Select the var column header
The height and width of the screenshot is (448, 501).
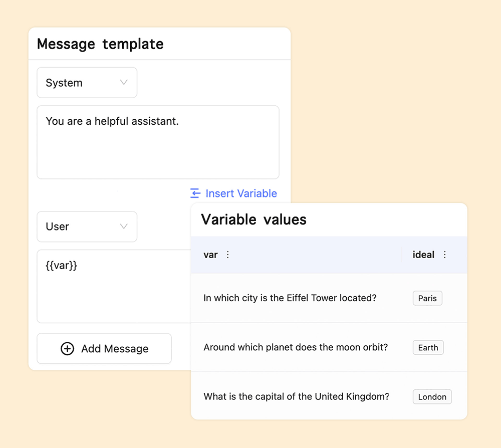210,255
